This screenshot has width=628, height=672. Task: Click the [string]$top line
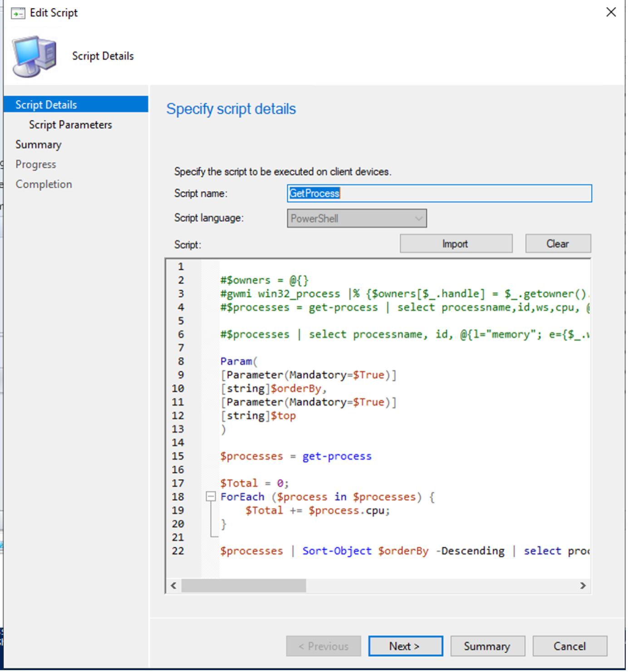click(259, 417)
